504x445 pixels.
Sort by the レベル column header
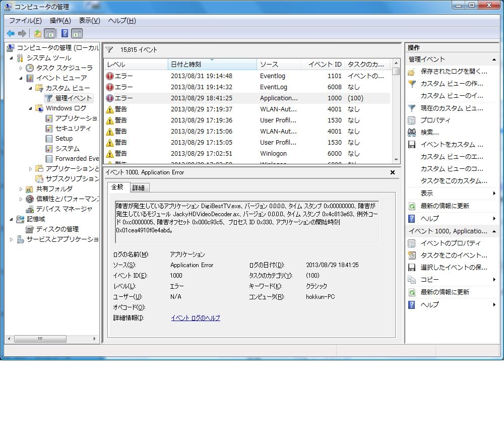coord(136,65)
